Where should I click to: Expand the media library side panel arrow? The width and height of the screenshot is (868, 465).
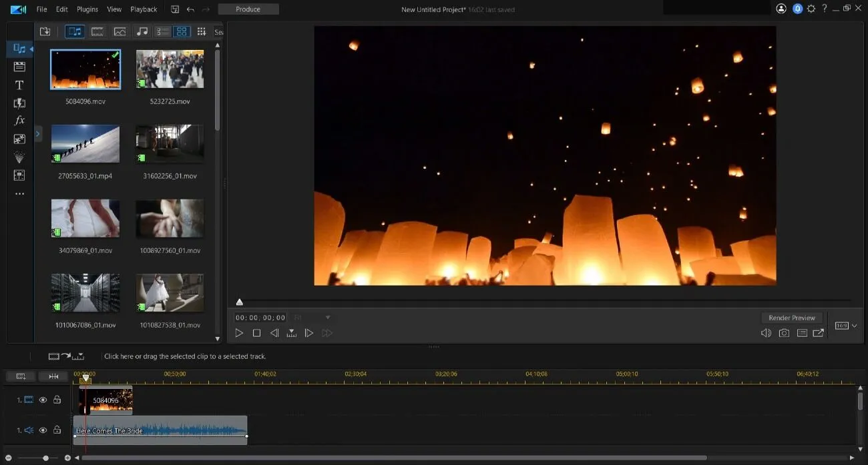click(37, 134)
